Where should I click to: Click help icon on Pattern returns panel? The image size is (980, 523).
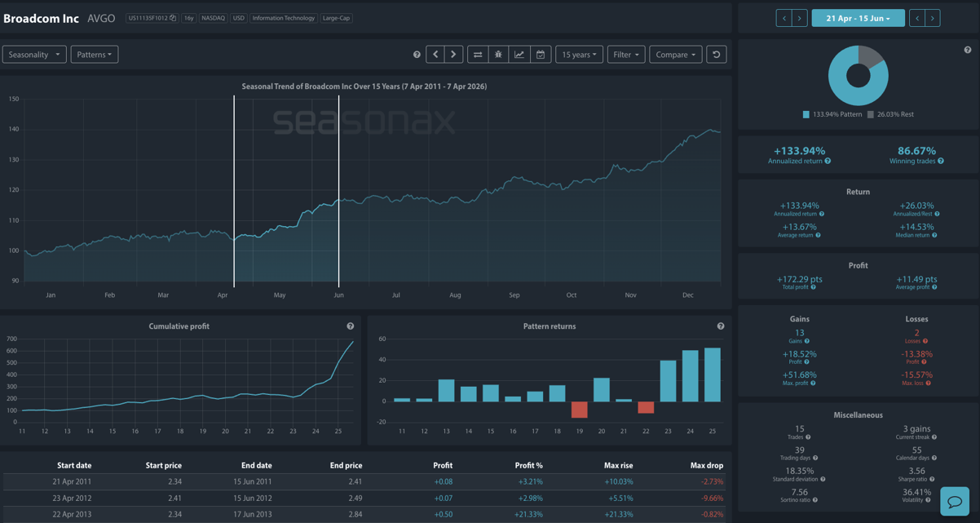[x=721, y=326]
